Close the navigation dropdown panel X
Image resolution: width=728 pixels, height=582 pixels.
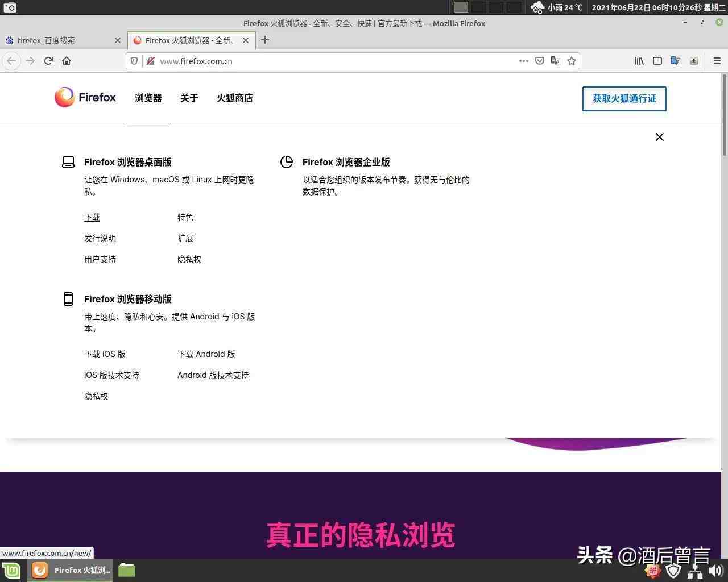(660, 137)
